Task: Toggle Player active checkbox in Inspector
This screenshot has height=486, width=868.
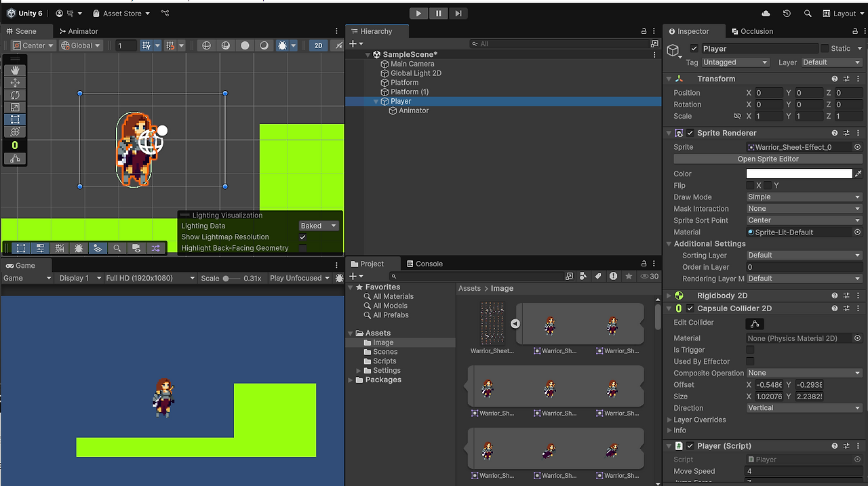Action: (x=694, y=49)
